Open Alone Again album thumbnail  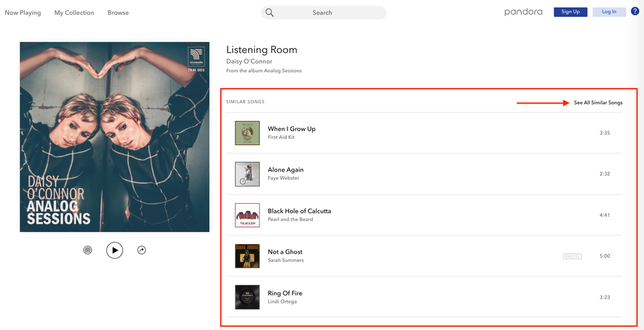[248, 174]
